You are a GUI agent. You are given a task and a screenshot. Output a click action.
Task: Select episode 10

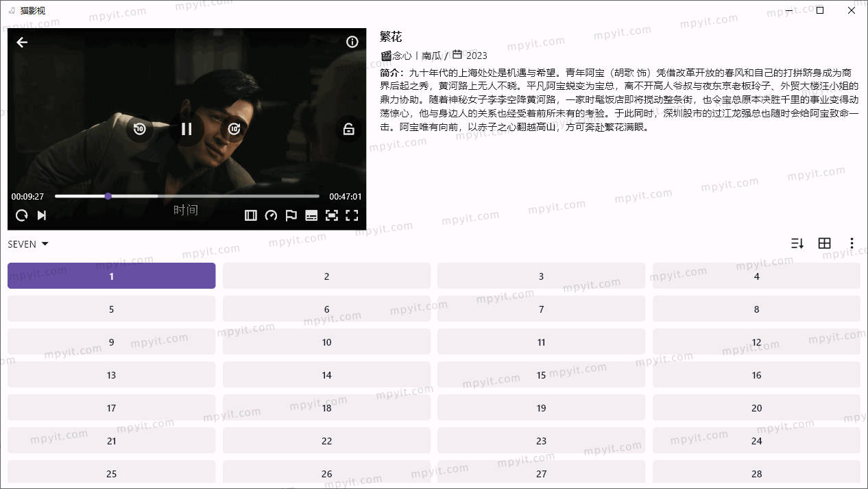pyautogui.click(x=326, y=342)
